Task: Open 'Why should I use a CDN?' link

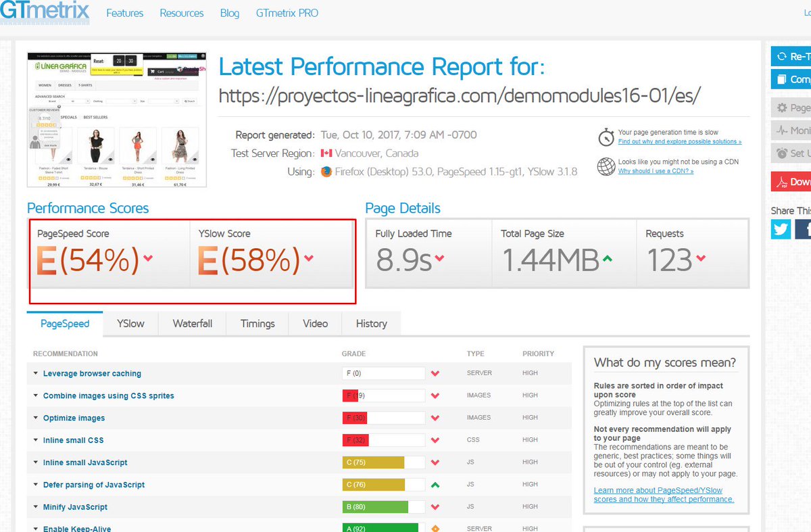Action: (x=656, y=171)
